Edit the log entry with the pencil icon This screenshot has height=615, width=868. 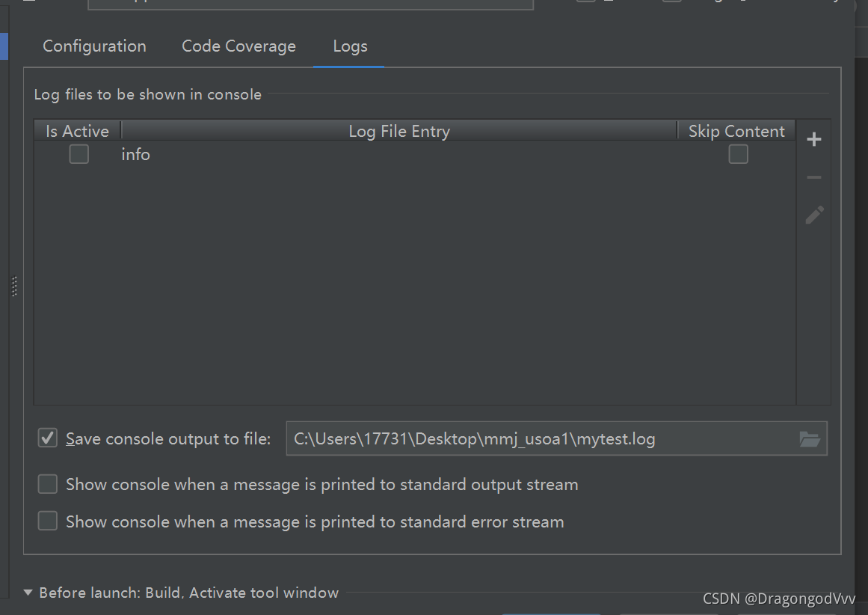point(814,215)
